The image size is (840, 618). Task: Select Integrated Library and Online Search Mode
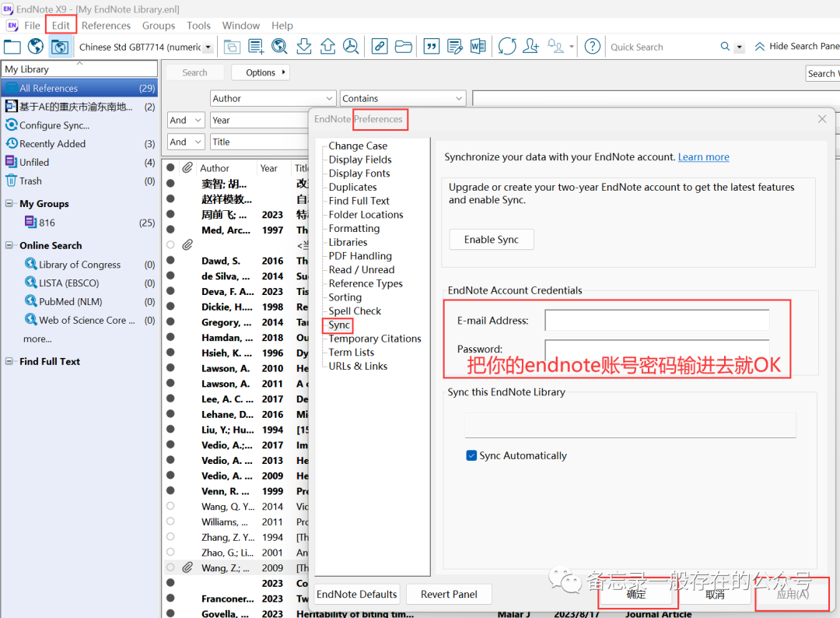tap(60, 47)
